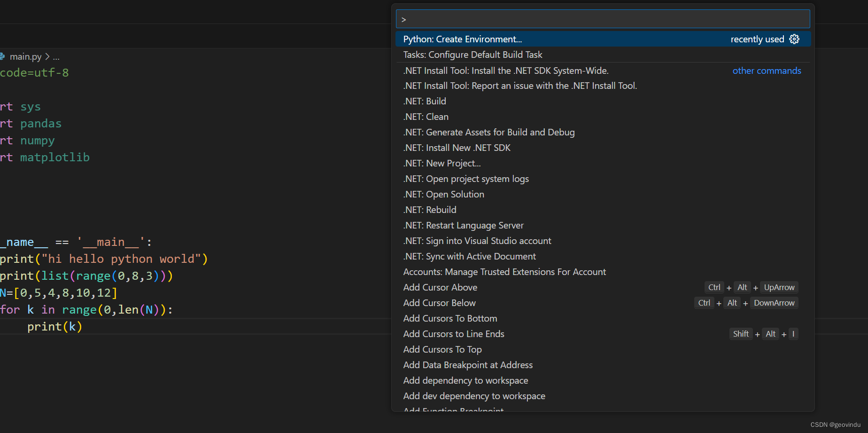This screenshot has width=868, height=433.
Task: Choose Tasks: Configure Default Build Task
Action: point(473,55)
